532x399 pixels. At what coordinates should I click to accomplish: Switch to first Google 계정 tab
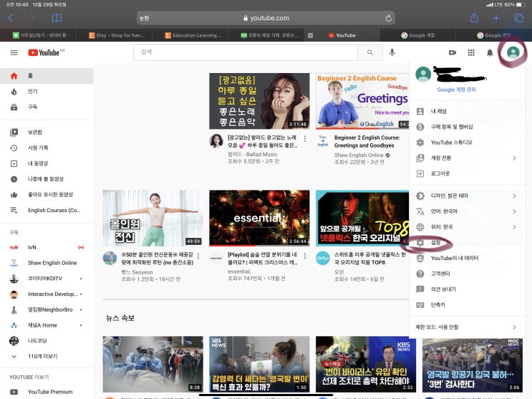click(x=417, y=35)
